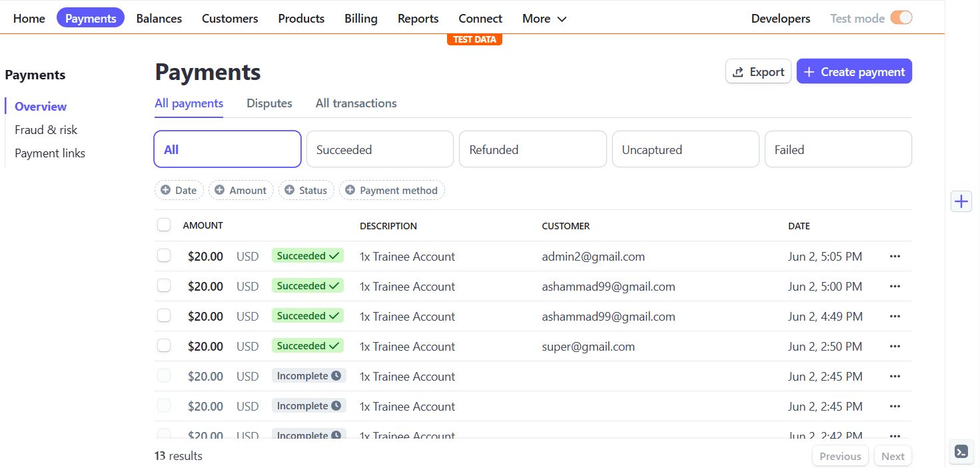Filter by Uncaptured payments card
This screenshot has height=468, width=980.
click(x=686, y=149)
